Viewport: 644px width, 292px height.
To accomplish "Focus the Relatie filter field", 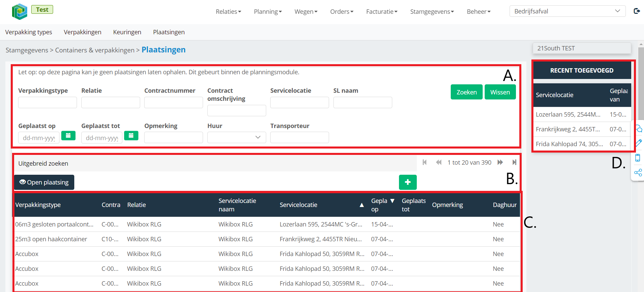I will (111, 102).
